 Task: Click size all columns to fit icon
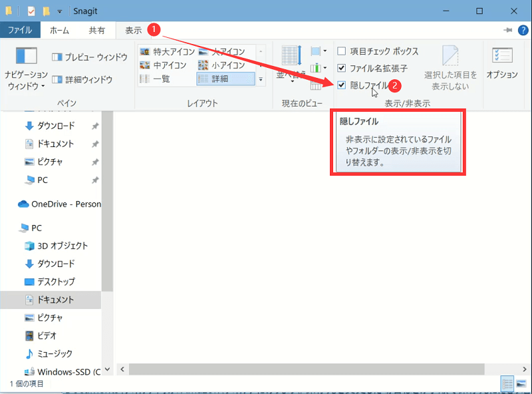click(x=316, y=85)
